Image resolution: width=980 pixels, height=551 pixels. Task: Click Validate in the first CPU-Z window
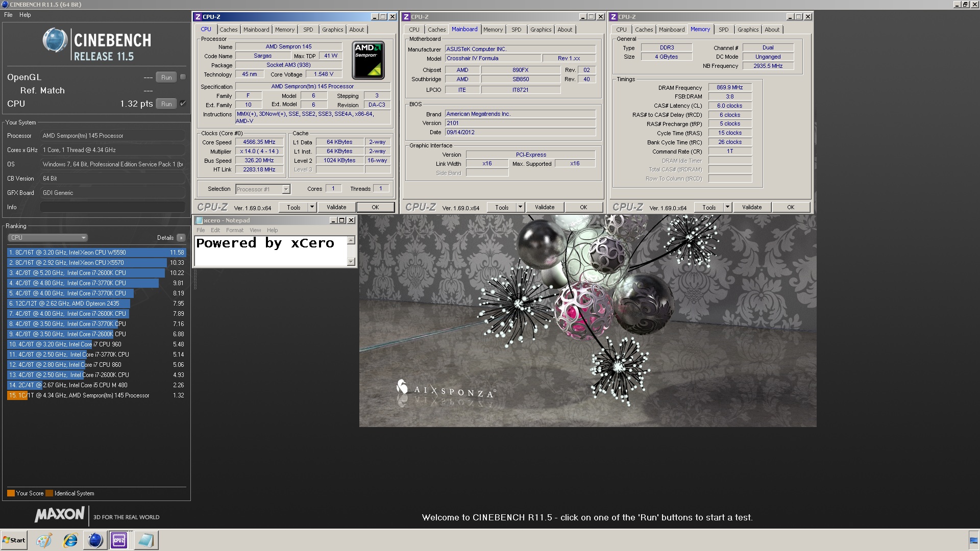click(x=336, y=207)
